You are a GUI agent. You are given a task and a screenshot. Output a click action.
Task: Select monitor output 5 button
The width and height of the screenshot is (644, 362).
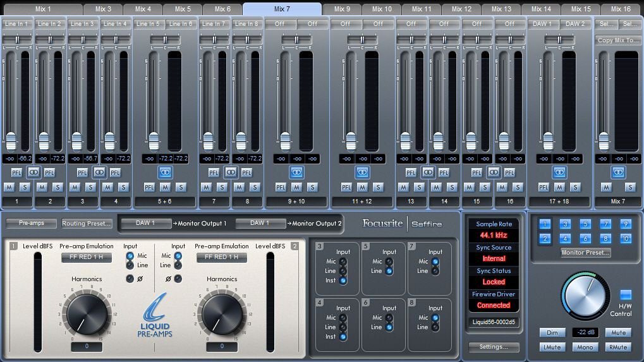pyautogui.click(x=585, y=224)
